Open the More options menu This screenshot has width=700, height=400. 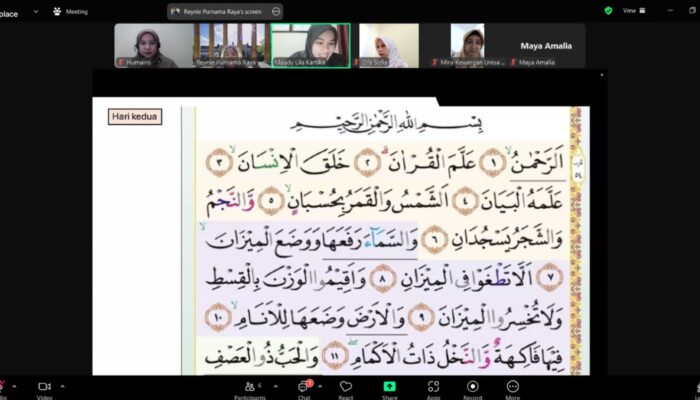click(512, 390)
